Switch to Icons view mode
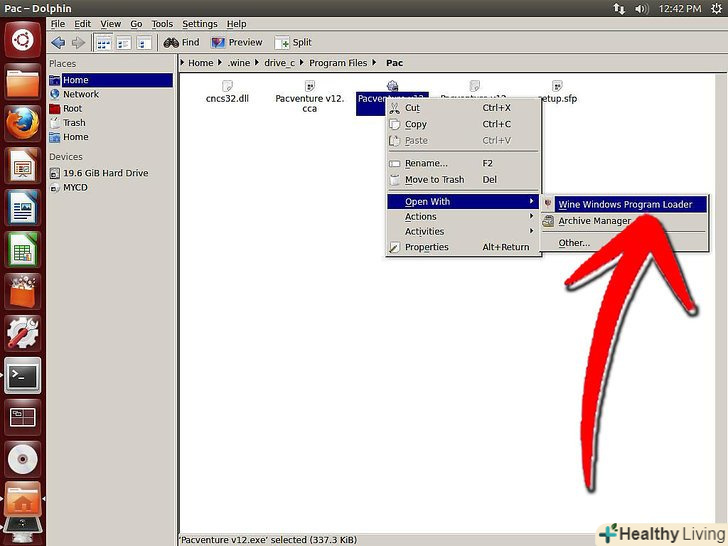 (x=103, y=43)
